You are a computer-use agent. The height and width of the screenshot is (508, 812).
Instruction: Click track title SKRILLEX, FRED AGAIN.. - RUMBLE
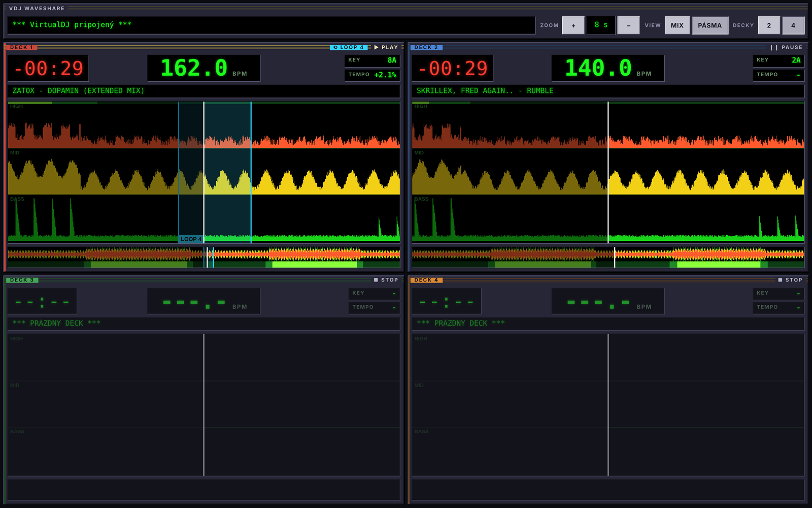point(485,90)
